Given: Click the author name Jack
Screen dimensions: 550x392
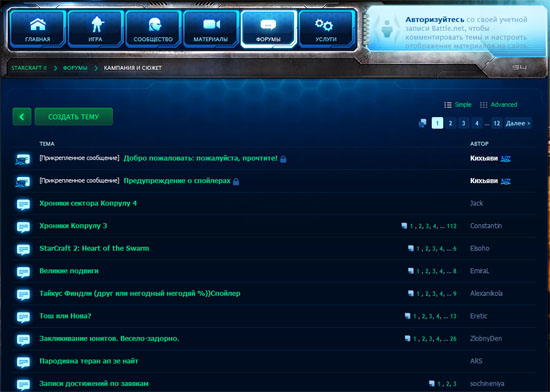Looking at the screenshot, I should (x=476, y=203).
